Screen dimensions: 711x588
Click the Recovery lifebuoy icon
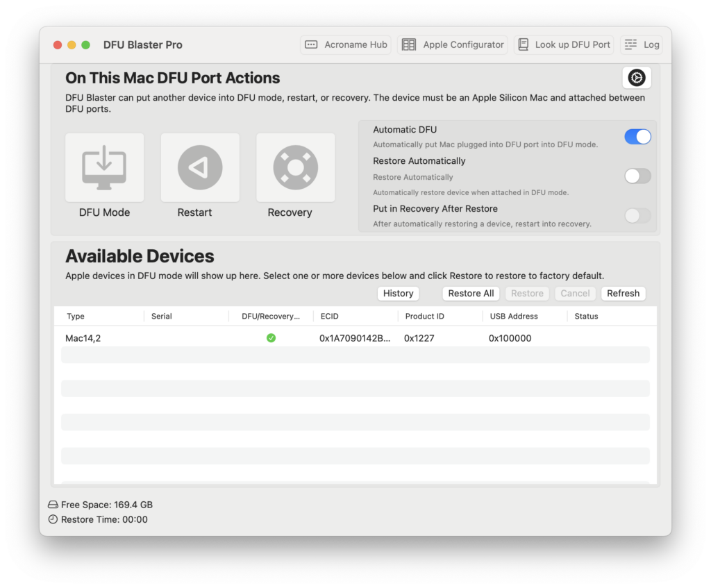295,167
